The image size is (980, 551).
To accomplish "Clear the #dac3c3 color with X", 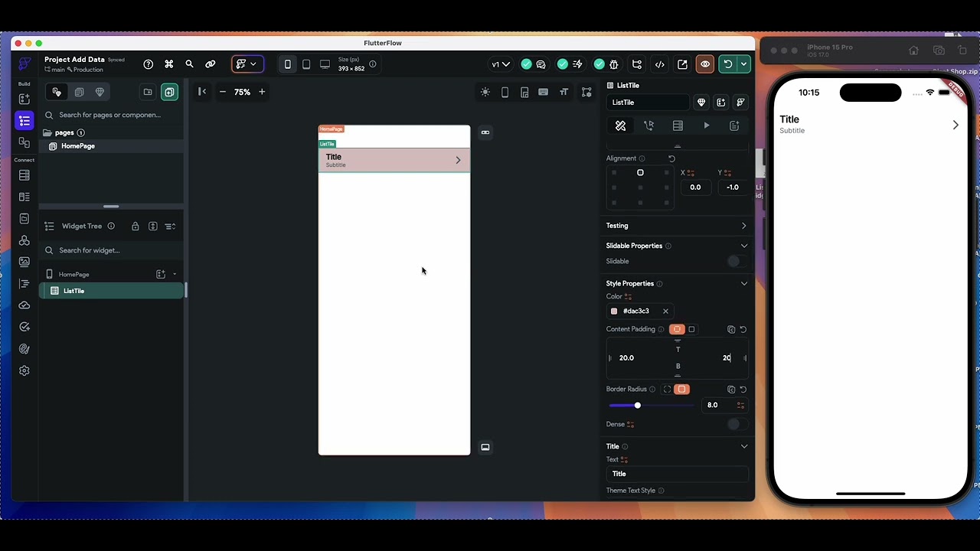I will (x=665, y=311).
